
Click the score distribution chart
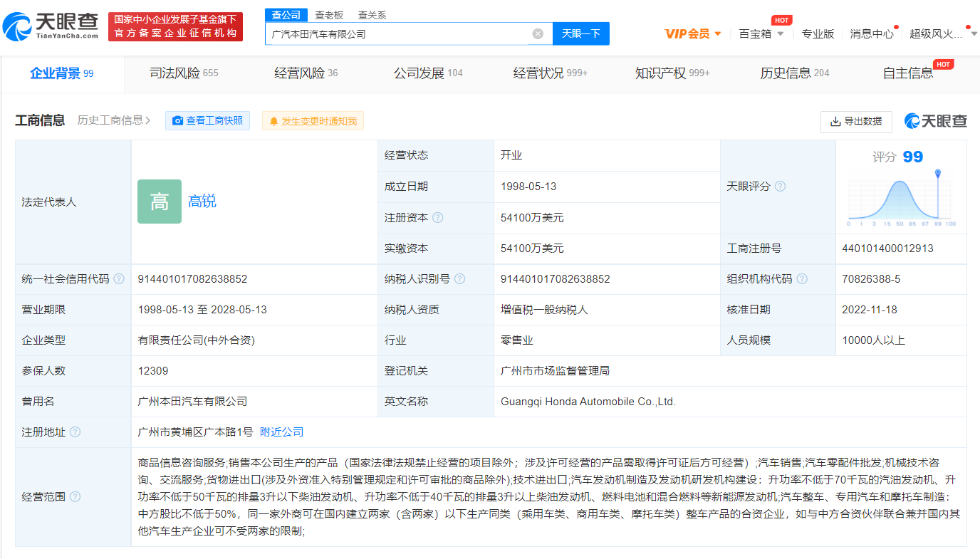click(902, 198)
